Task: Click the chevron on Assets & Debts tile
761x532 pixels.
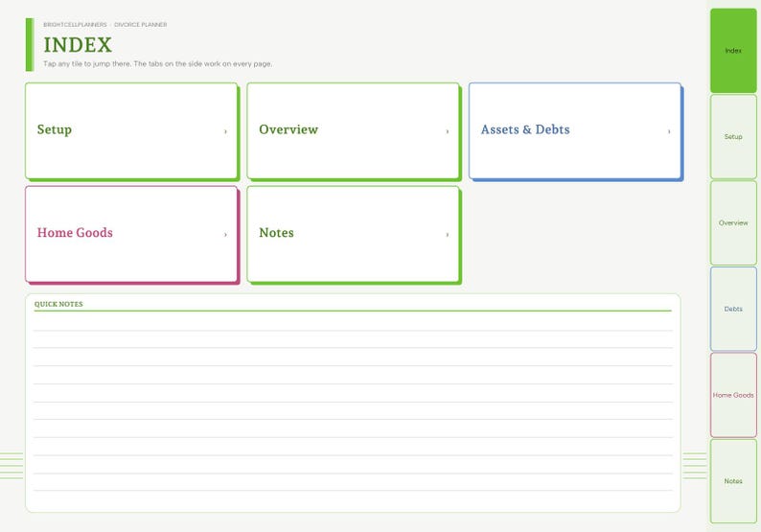Action: coord(669,131)
